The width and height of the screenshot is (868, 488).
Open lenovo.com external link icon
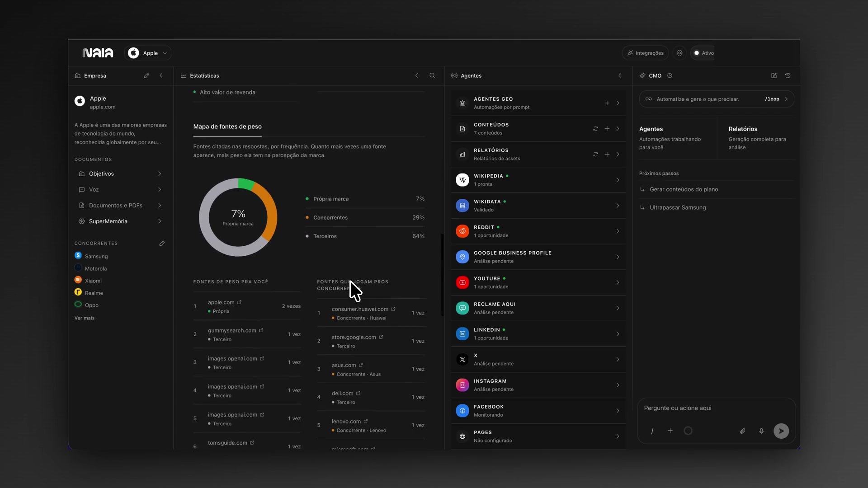tap(366, 421)
